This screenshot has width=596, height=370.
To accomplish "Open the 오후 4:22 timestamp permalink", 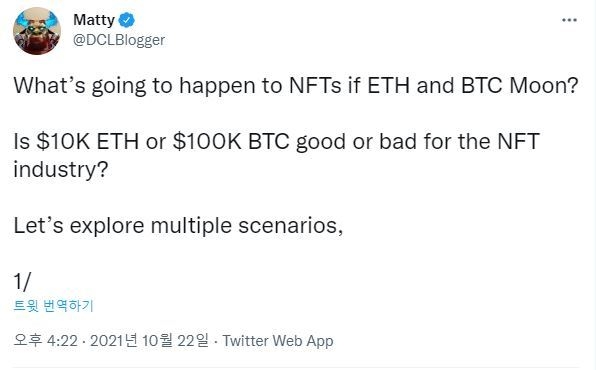I will click(x=46, y=340).
